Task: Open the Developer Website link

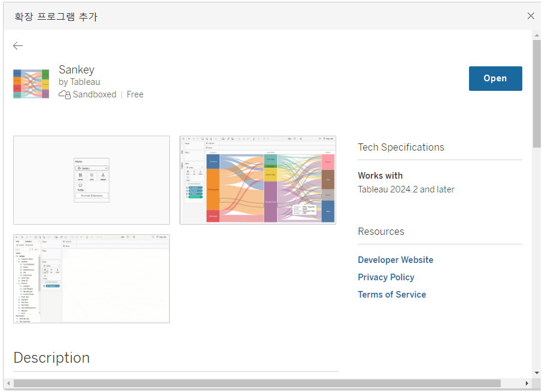Action: (x=395, y=260)
